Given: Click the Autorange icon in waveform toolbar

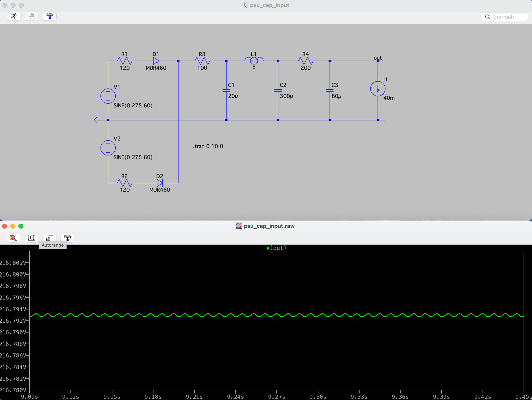Looking at the screenshot, I should pos(49,238).
